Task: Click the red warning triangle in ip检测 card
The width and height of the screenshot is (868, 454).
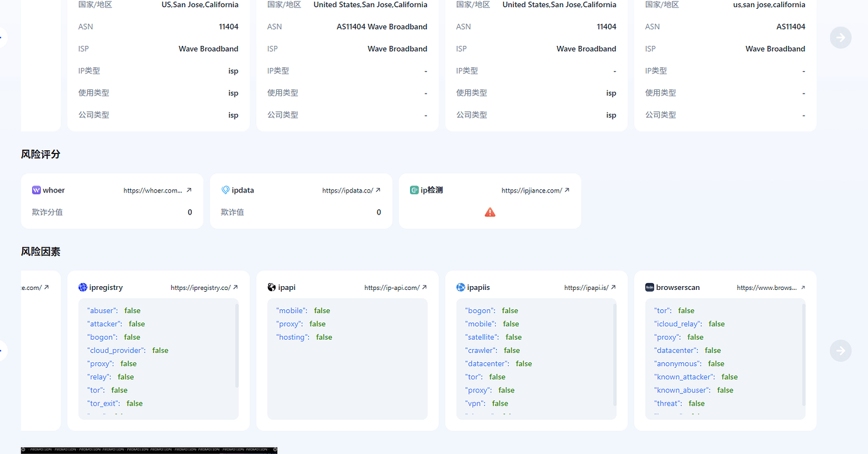Action: 490,213
